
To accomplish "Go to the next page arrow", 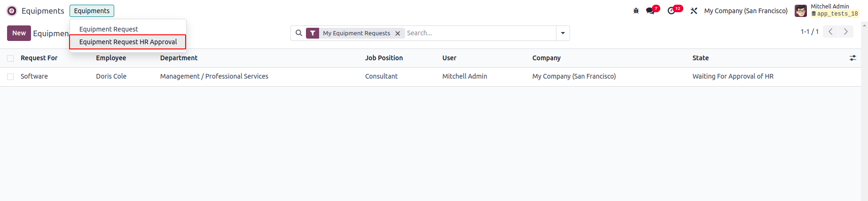I will (846, 32).
